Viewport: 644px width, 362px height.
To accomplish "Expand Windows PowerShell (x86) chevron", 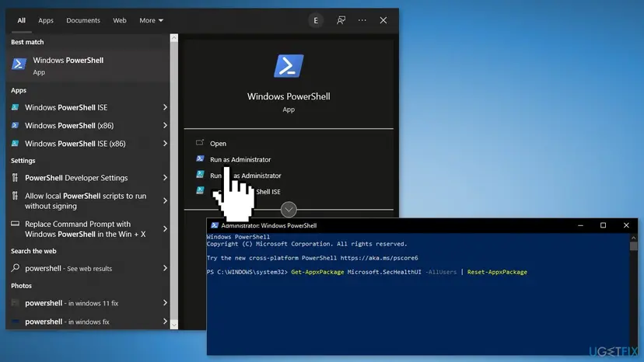I will 165,125.
